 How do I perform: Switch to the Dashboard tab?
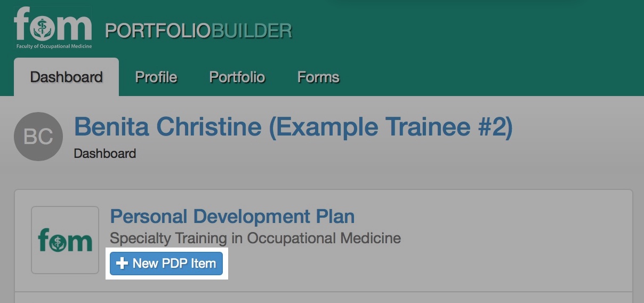66,77
